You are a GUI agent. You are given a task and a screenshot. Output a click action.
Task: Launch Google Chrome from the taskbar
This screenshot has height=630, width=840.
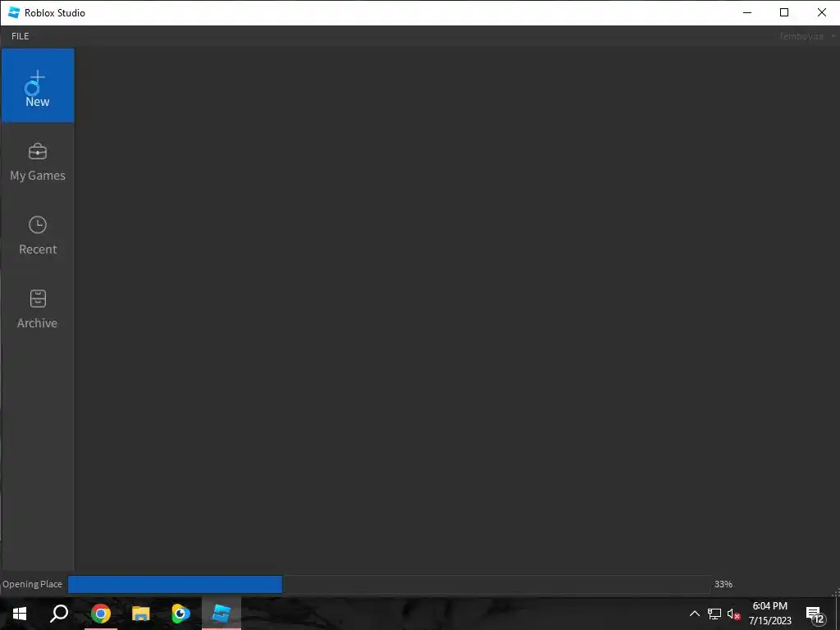[x=100, y=614]
